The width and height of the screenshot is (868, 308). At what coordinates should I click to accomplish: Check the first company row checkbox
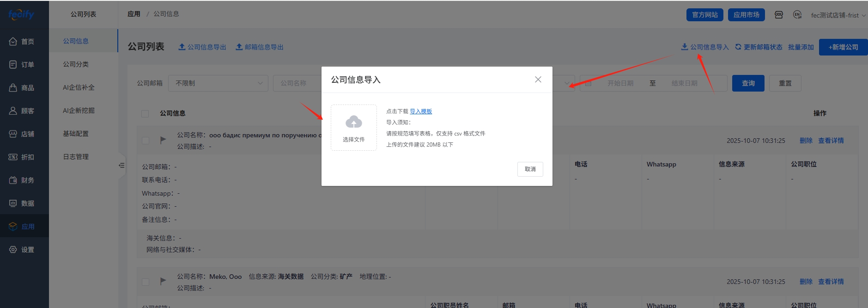(x=146, y=141)
